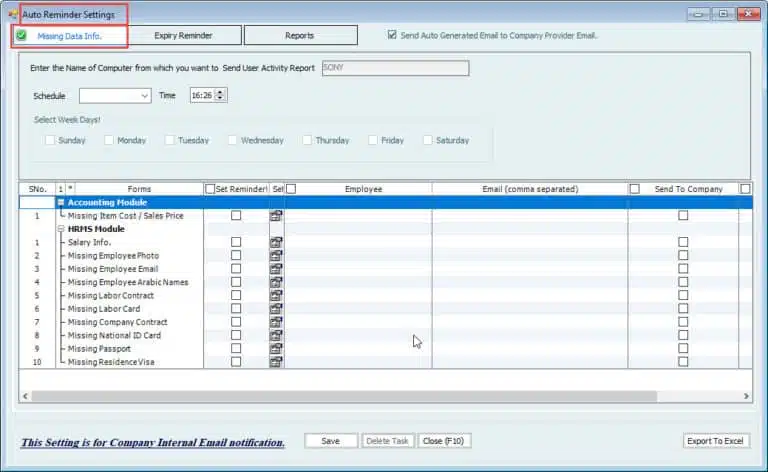
Task: Click select icon for Missing Labor Contract row
Action: click(276, 295)
